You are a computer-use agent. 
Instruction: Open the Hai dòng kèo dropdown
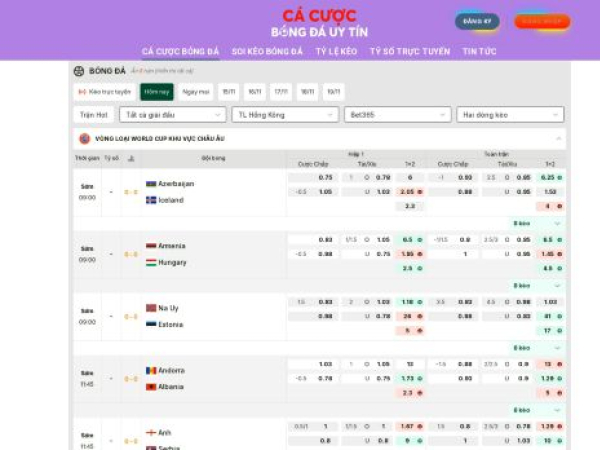pos(510,115)
